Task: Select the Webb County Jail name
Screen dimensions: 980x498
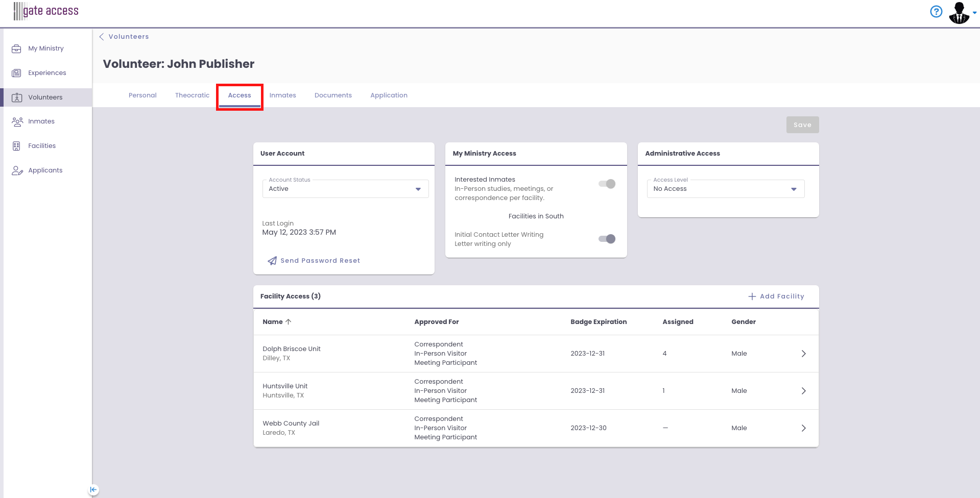Action: [291, 424]
